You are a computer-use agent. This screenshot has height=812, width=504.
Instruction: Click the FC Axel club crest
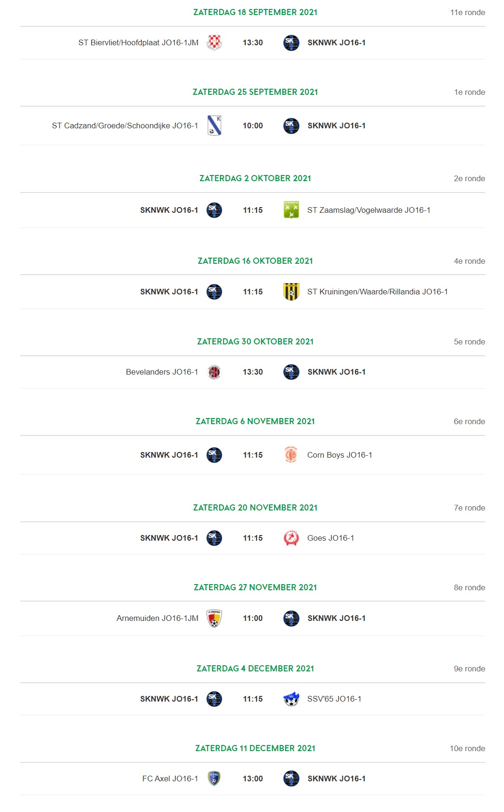pos(214,779)
